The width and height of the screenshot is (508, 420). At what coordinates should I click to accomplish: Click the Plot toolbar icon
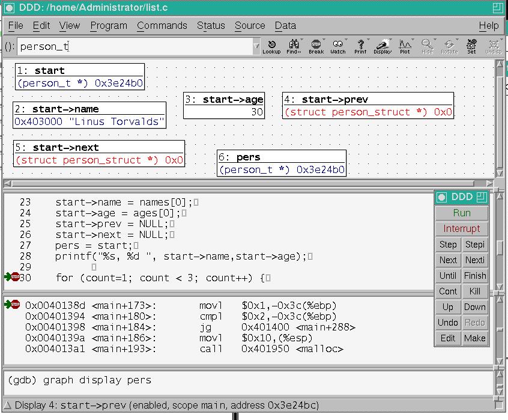click(405, 47)
